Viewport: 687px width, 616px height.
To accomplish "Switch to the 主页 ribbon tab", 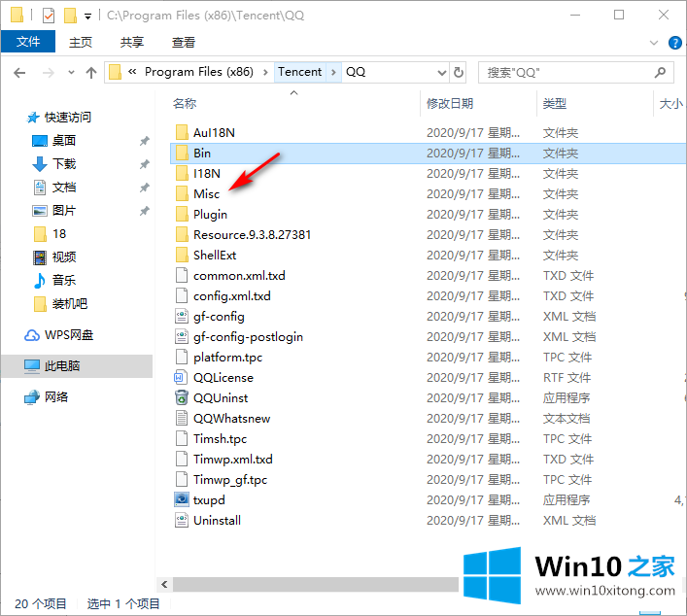I will pyautogui.click(x=81, y=42).
